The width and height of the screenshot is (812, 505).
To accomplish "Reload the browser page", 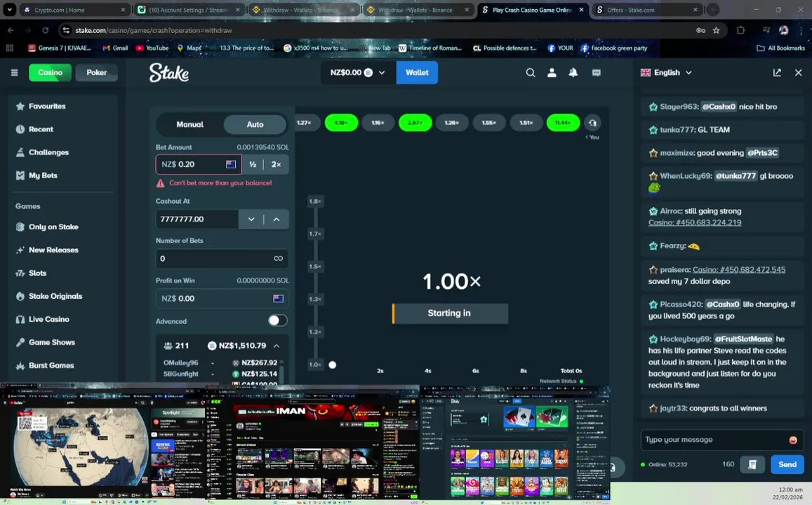I will (45, 30).
